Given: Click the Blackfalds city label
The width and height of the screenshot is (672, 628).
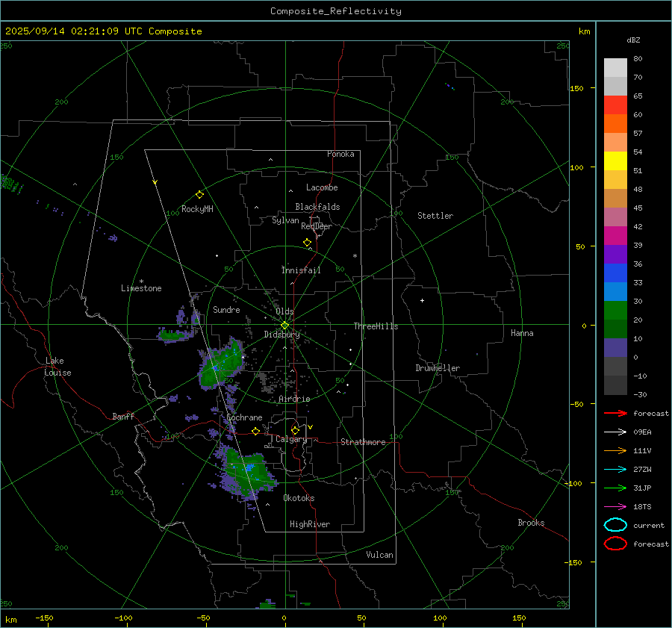Looking at the screenshot, I should 317,207.
